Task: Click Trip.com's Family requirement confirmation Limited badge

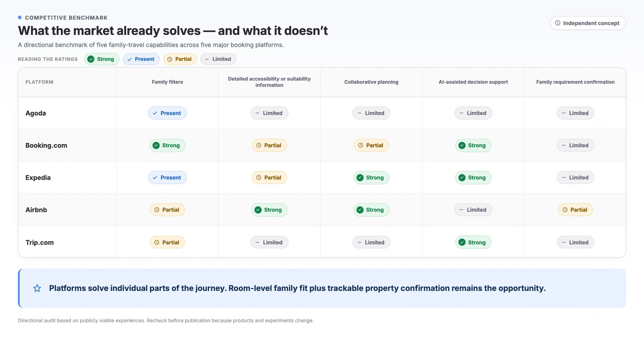Action: click(x=575, y=242)
